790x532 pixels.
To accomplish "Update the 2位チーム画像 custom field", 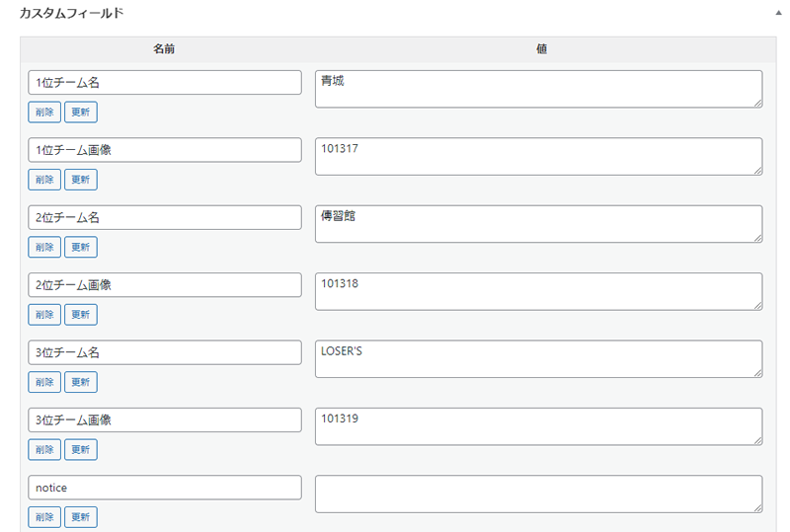I will [81, 315].
